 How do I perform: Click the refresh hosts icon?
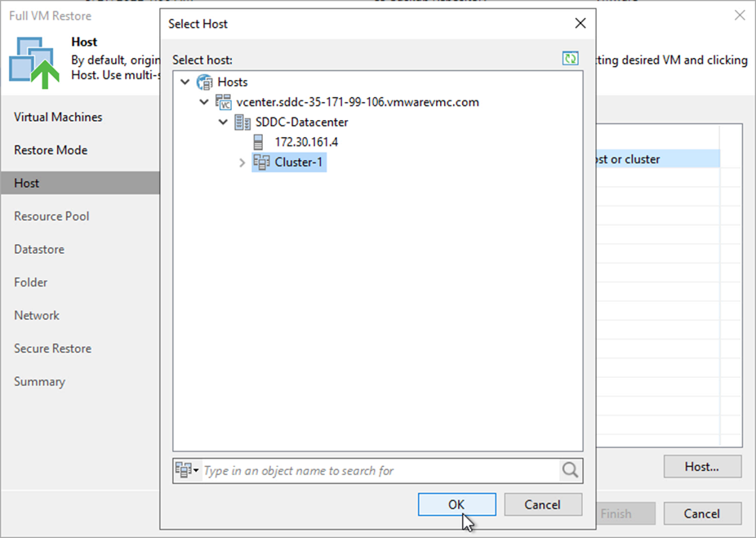[x=571, y=58]
